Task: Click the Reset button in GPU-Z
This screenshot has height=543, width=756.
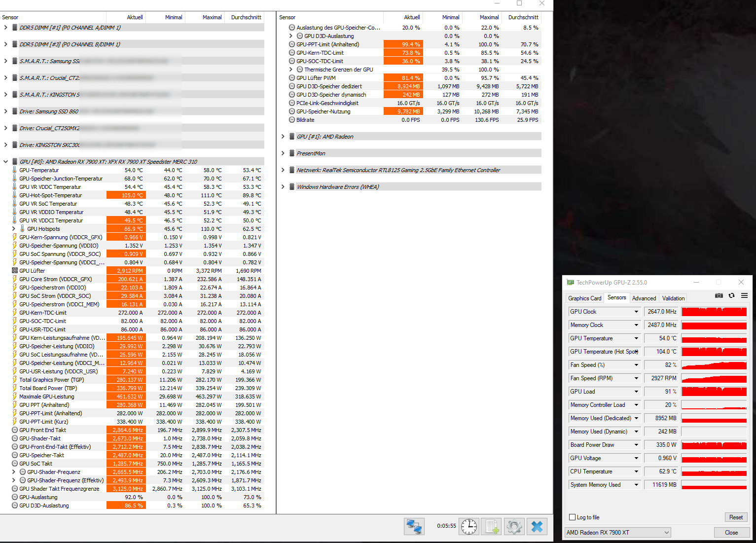Action: 736,517
